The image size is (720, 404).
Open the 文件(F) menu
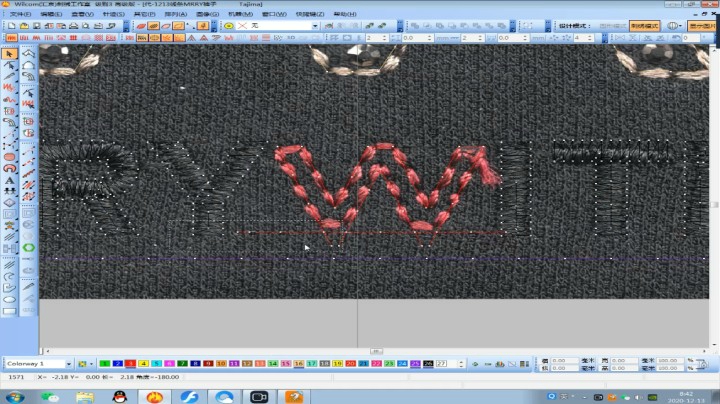pyautogui.click(x=21, y=14)
